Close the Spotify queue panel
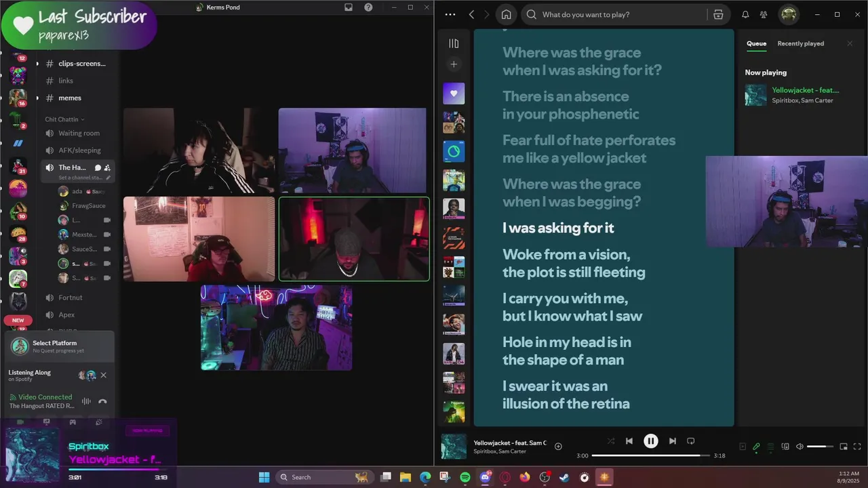 pos(850,43)
